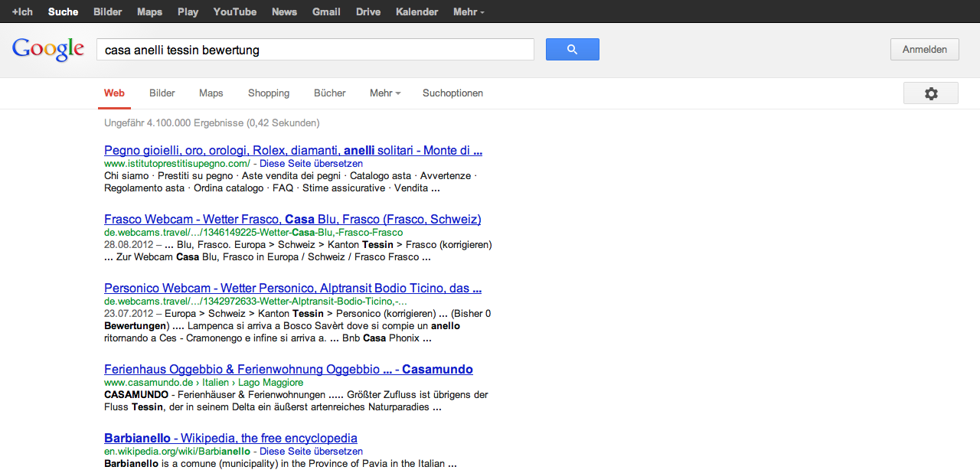Click 'Diese Seite übersetzen' for istitutoprestitisupegno result
This screenshot has height=470, width=980.
311,164
